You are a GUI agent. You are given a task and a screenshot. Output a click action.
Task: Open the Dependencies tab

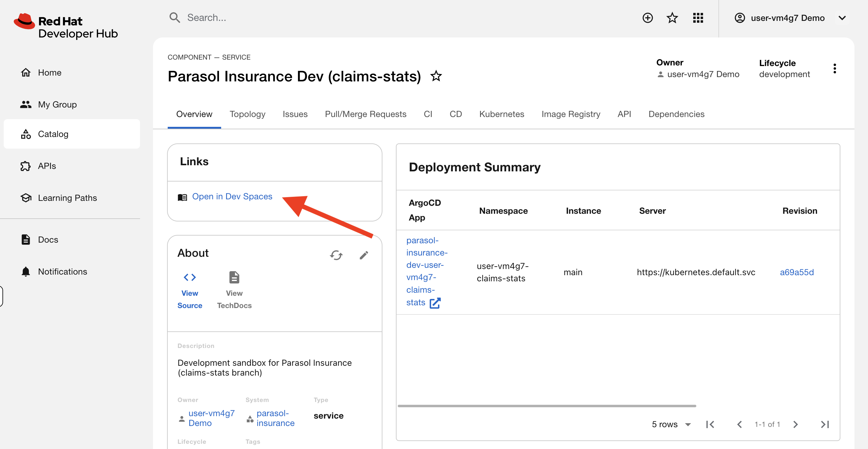click(x=676, y=114)
